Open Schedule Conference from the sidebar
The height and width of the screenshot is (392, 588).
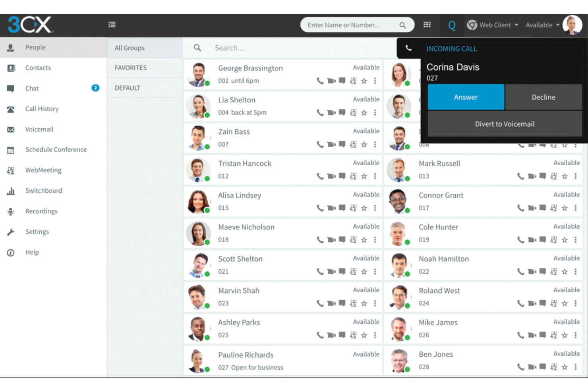coord(56,149)
